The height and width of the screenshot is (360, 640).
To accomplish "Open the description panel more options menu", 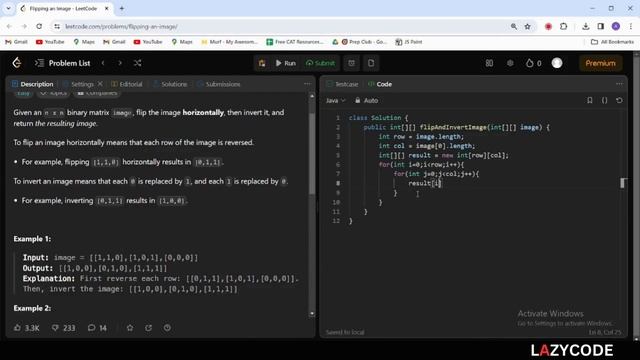I will pos(307,84).
